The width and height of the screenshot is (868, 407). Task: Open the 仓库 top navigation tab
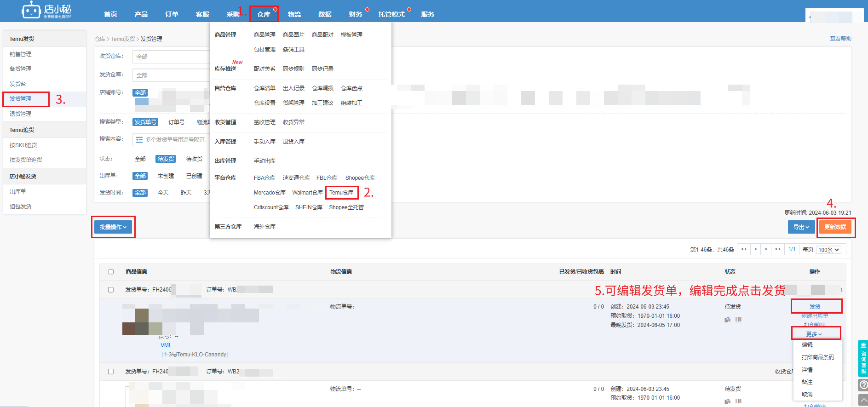(264, 14)
